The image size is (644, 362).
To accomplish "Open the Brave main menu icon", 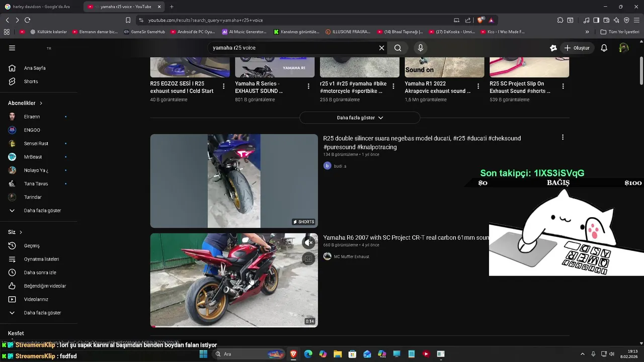I will 636,20.
